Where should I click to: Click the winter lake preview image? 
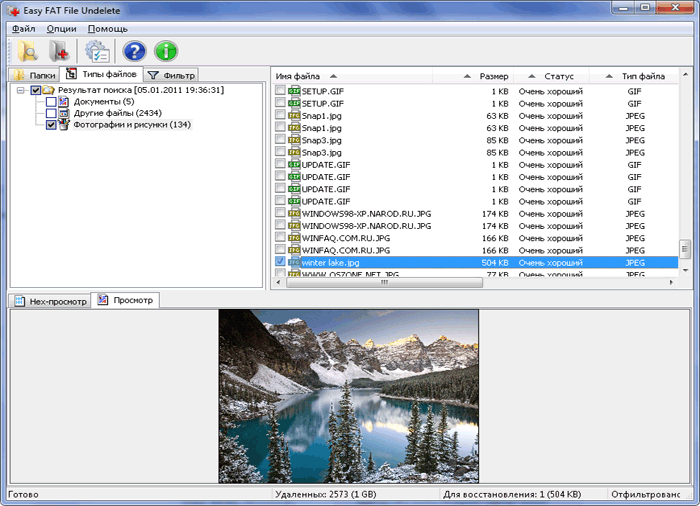tap(348, 396)
